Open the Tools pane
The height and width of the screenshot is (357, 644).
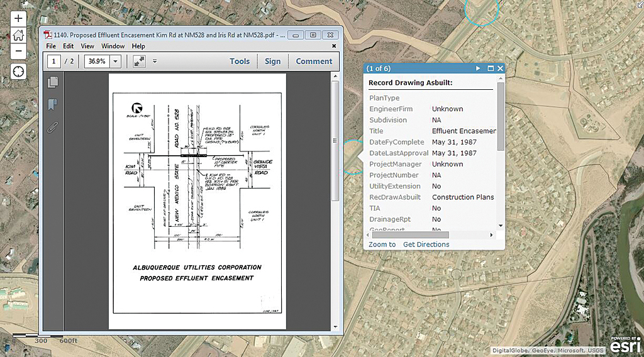[x=240, y=62]
